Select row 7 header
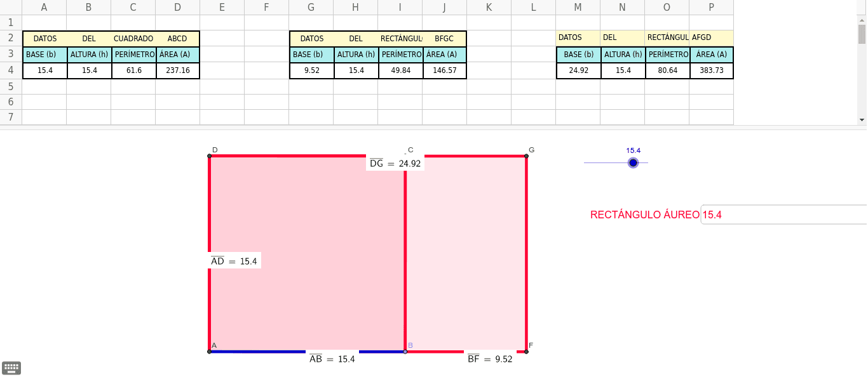This screenshot has height=377, width=868. 11,117
